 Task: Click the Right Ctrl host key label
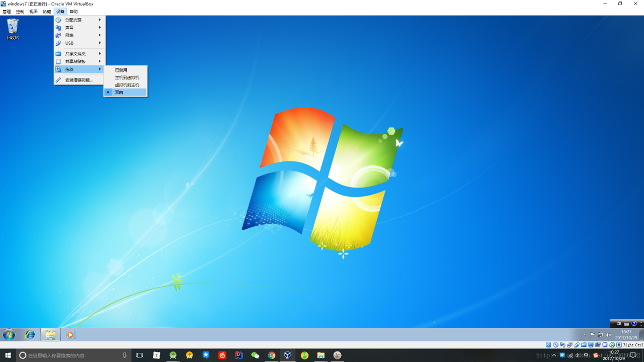tap(633, 345)
